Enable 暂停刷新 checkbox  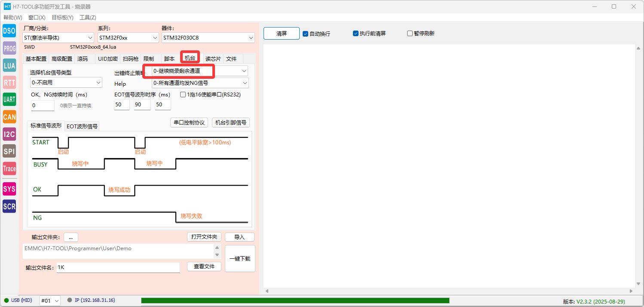(x=421, y=33)
